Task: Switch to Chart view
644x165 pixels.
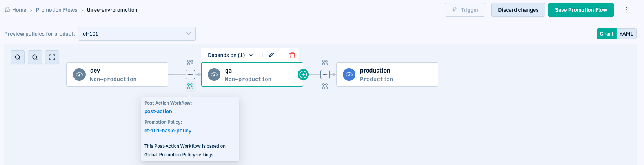Action: point(606,34)
